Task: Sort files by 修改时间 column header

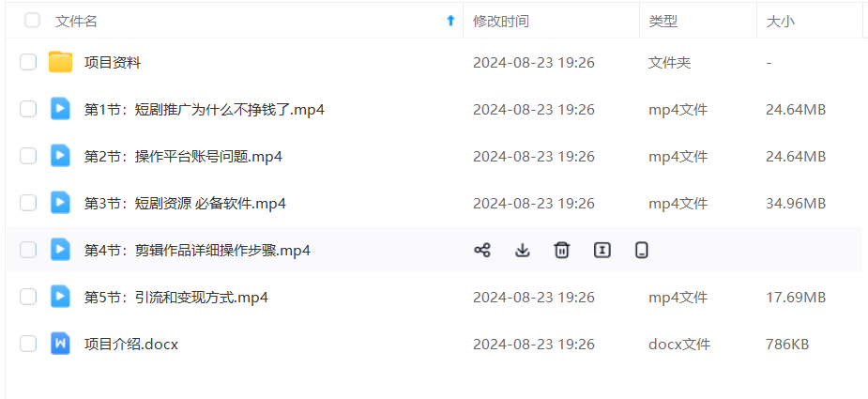Action: coord(501,22)
